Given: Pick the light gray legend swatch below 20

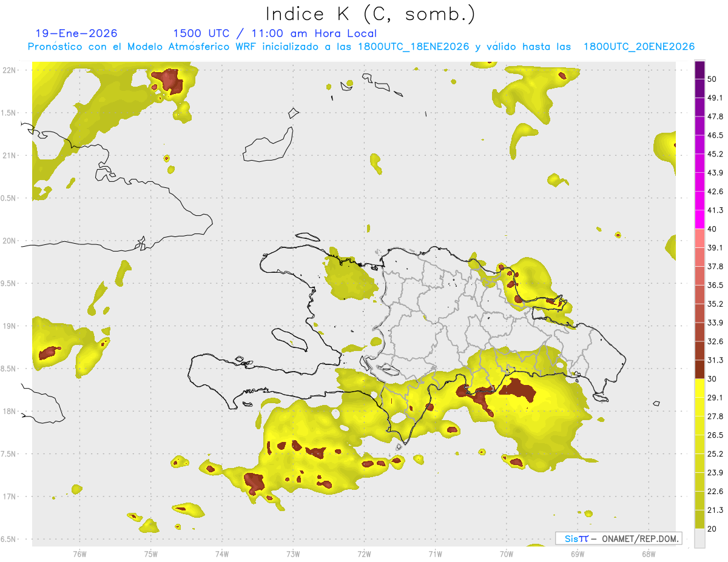Looking at the screenshot, I should click(699, 538).
